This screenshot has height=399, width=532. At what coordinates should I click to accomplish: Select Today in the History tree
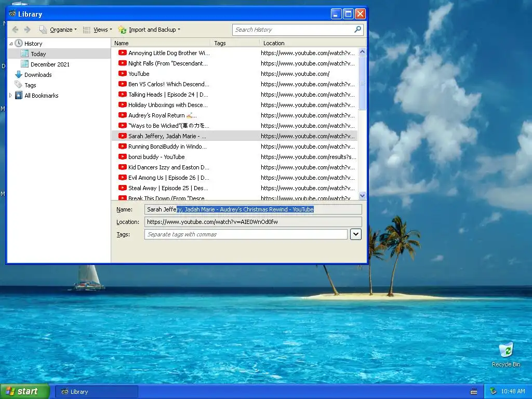(38, 54)
